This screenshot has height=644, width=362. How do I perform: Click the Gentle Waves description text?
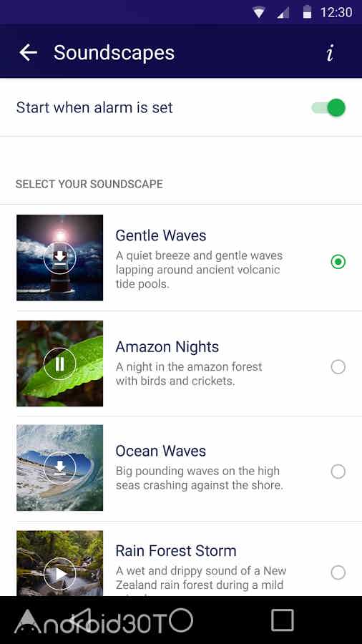coord(199,270)
